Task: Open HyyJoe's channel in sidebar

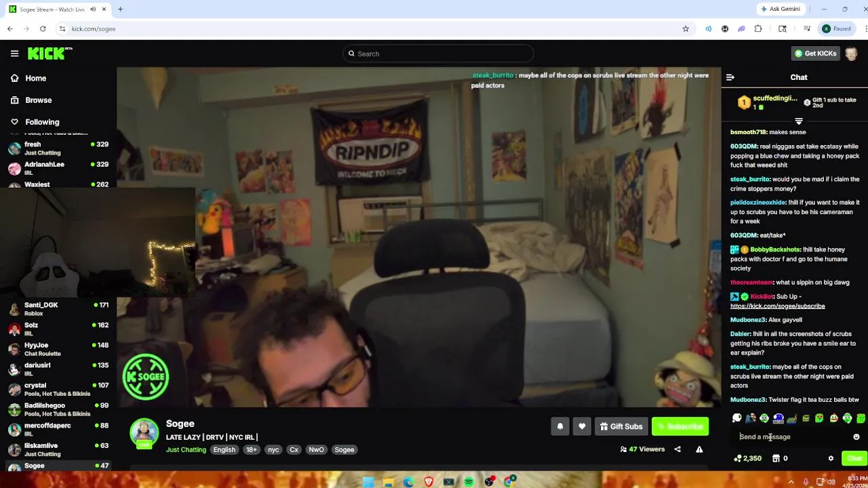Action: coord(58,349)
